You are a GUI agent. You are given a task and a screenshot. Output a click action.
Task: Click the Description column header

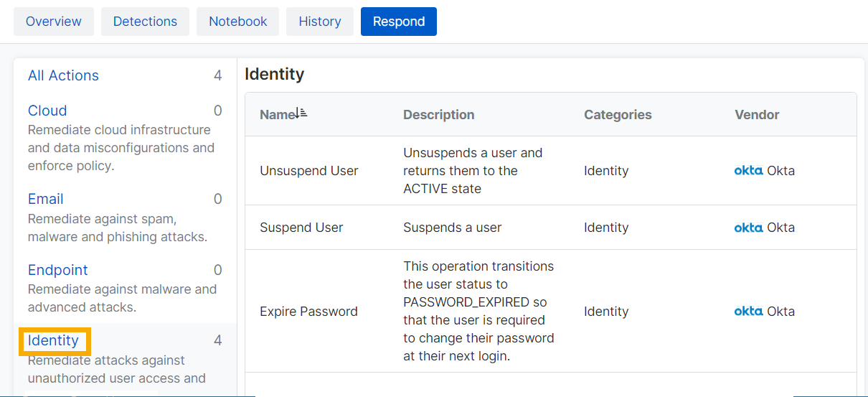(438, 115)
